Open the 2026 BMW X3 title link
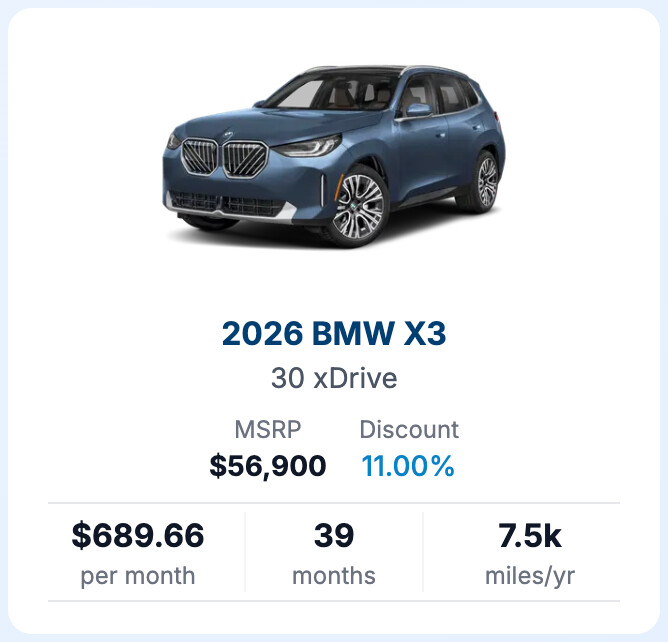This screenshot has height=642, width=668. [334, 334]
